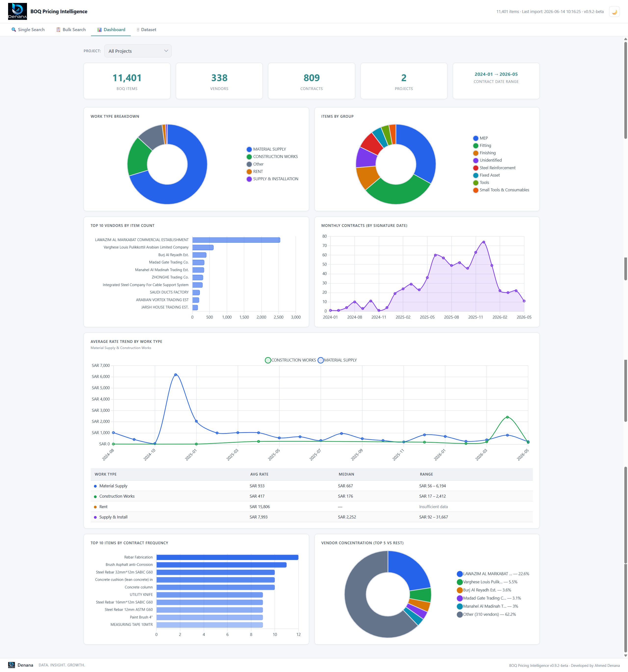Click the page vertical scrollbar thumb

(625, 90)
